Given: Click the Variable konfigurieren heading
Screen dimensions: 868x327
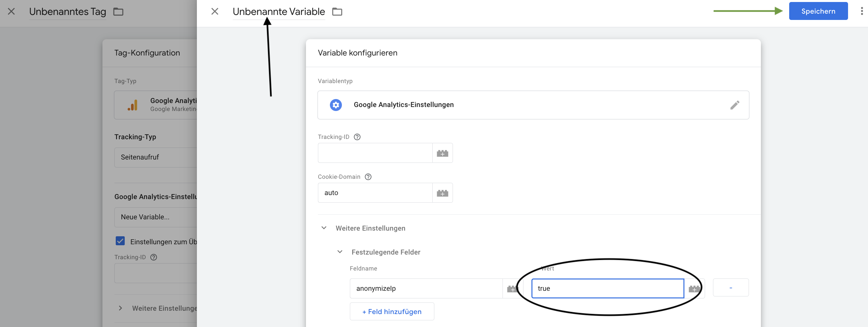Looking at the screenshot, I should (357, 53).
